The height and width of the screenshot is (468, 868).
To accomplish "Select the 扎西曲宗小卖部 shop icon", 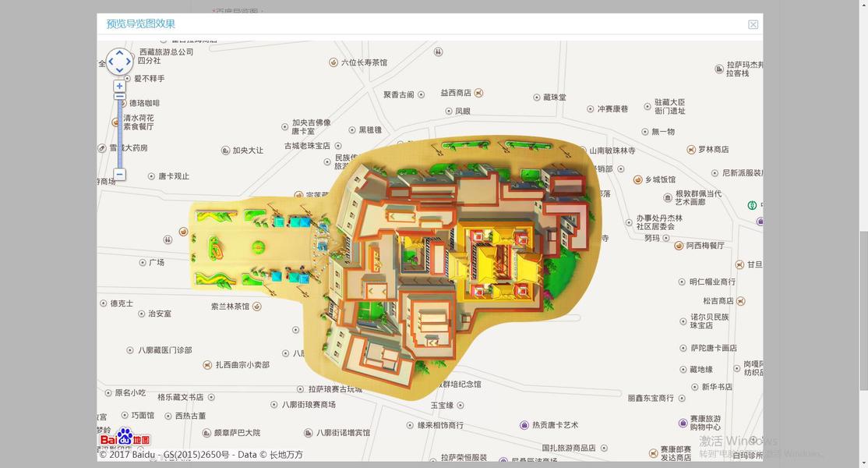I will (x=207, y=365).
